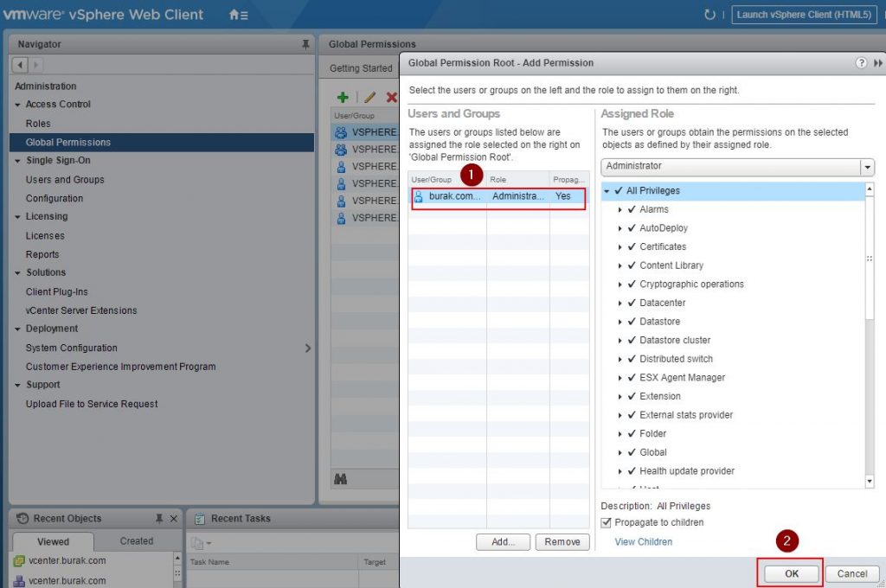886x588 pixels.
Task: Click the Remove button
Action: [562, 541]
